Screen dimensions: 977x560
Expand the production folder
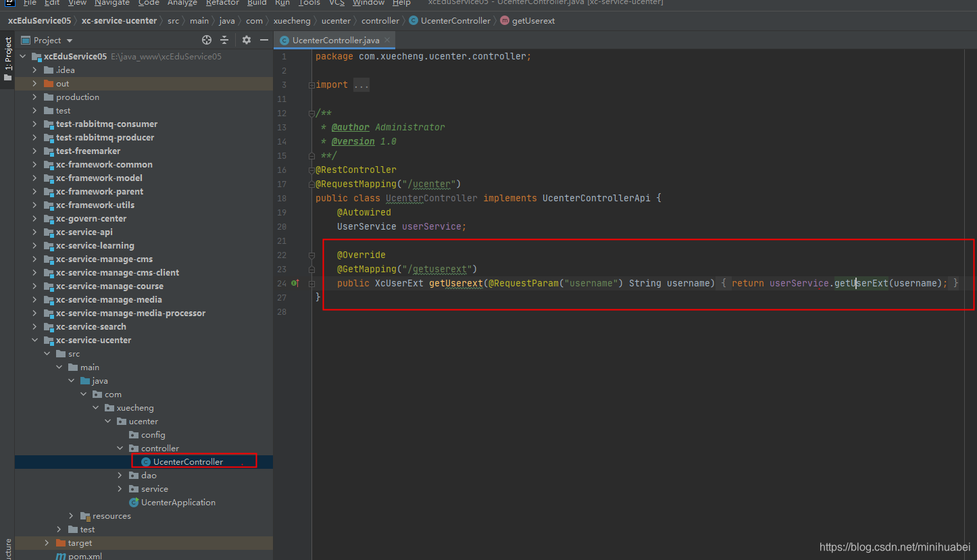pos(35,97)
